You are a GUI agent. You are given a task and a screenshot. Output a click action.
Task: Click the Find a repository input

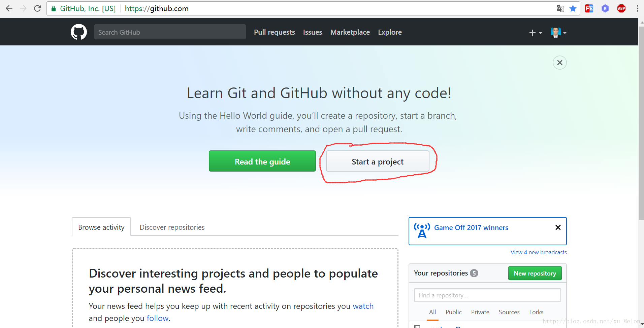[x=487, y=295]
